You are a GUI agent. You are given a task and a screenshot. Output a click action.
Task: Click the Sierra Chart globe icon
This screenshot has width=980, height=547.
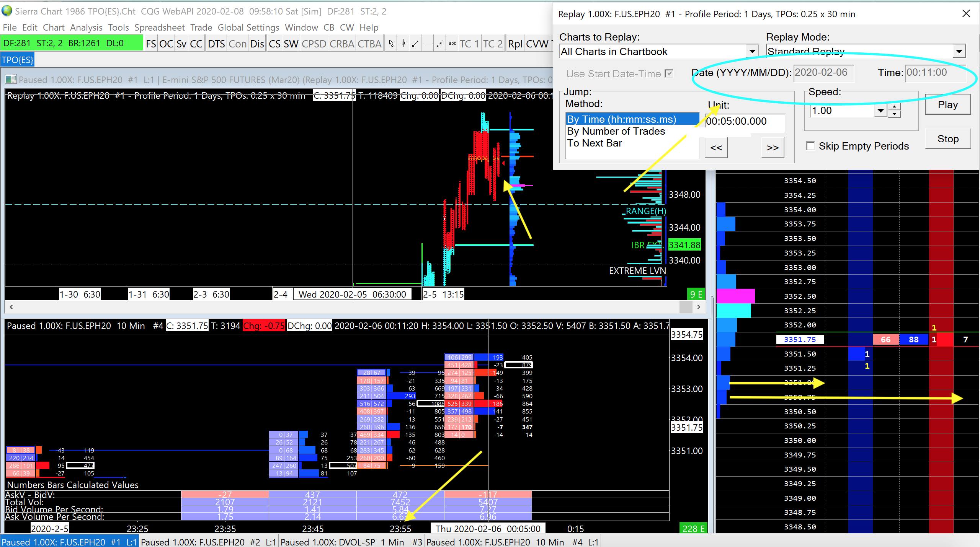(x=7, y=11)
